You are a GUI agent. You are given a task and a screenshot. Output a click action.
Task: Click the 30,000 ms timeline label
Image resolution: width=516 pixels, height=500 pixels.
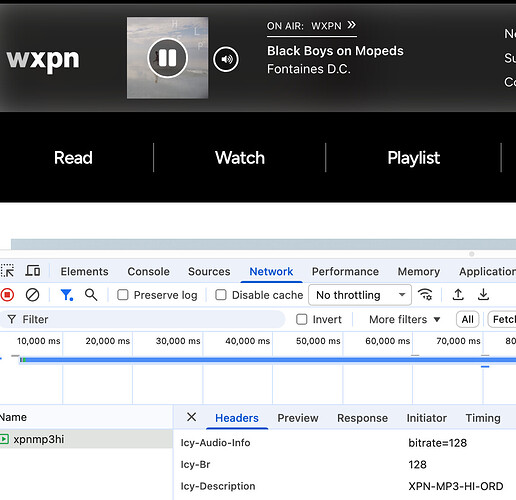(178, 341)
